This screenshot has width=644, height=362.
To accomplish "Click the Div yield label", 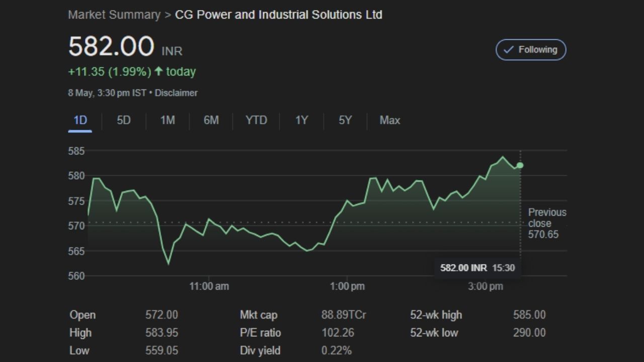I will click(x=260, y=350).
